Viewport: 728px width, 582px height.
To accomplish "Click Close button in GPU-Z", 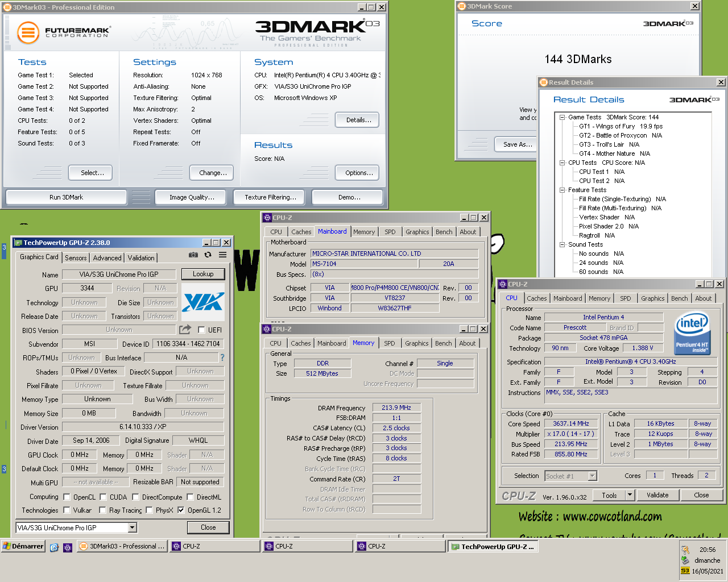I will click(x=208, y=527).
